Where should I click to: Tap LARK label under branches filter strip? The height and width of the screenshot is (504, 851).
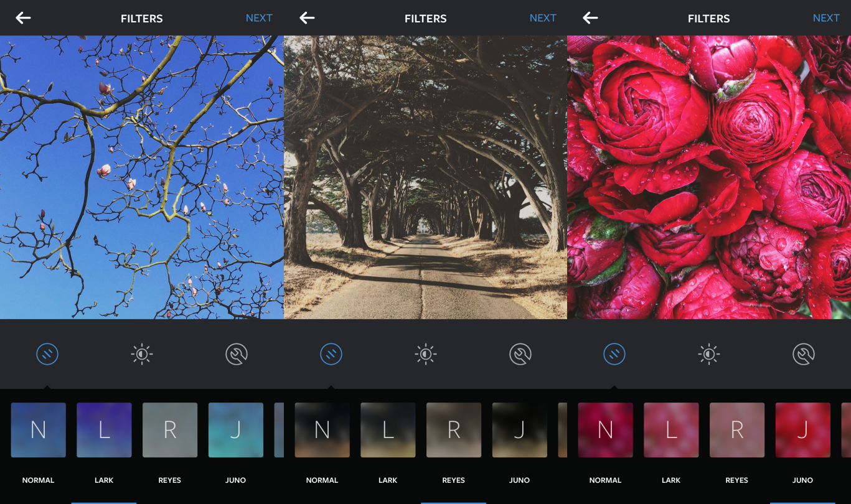[x=104, y=480]
